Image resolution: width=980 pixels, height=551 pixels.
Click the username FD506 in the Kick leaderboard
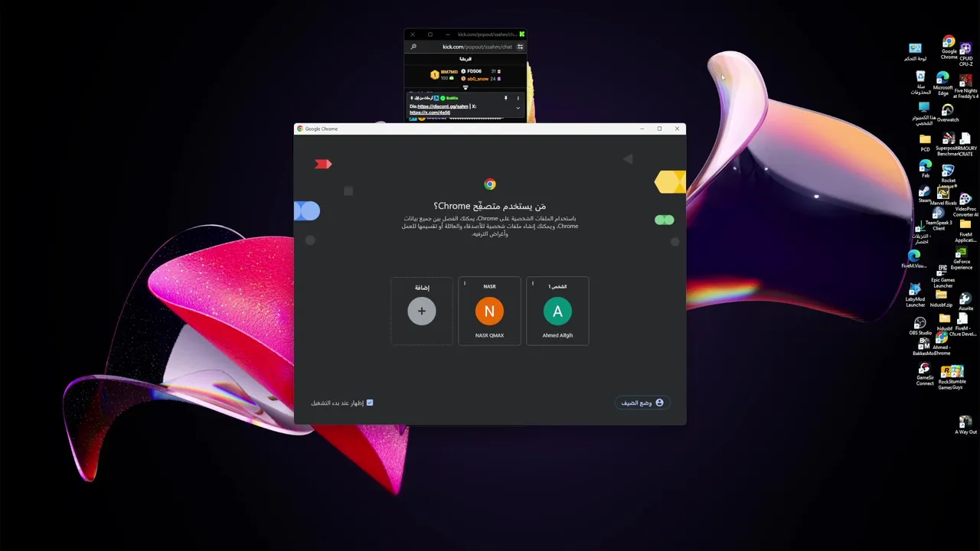click(474, 71)
